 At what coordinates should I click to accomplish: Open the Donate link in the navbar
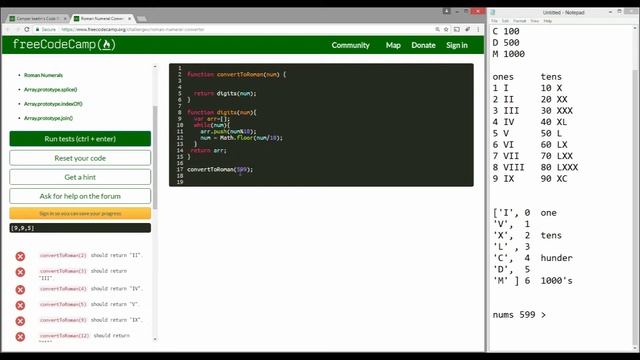click(x=423, y=45)
